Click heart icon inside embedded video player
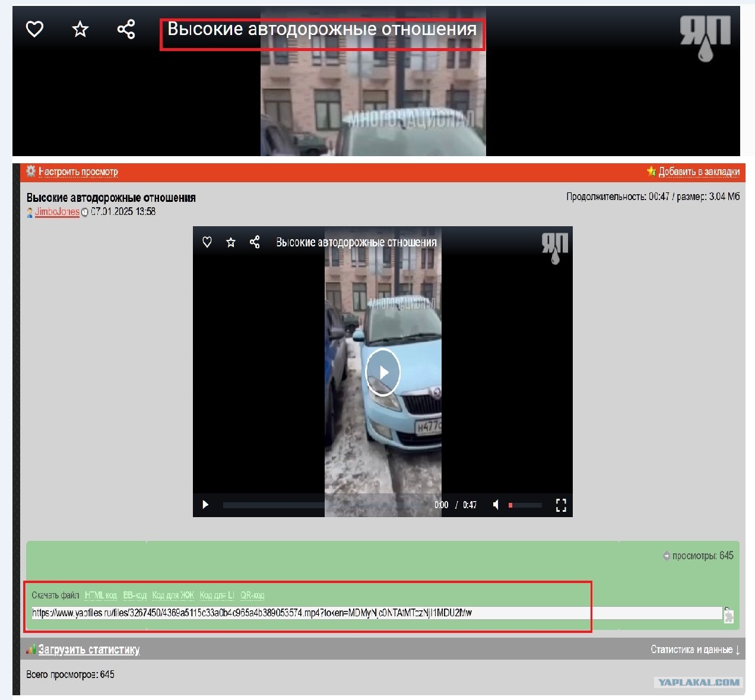The image size is (755, 700). [207, 242]
